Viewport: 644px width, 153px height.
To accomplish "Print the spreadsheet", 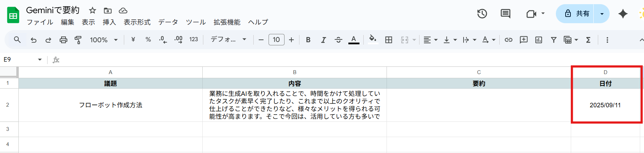I will click(63, 40).
